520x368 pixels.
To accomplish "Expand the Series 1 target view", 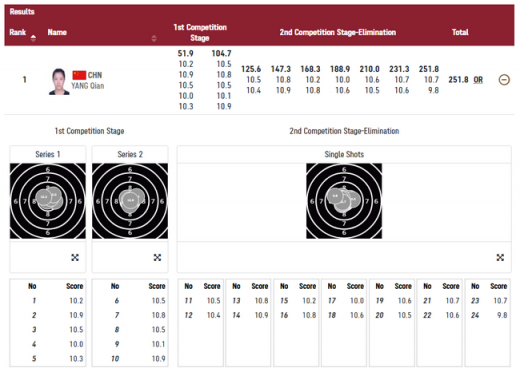I will (x=75, y=257).
